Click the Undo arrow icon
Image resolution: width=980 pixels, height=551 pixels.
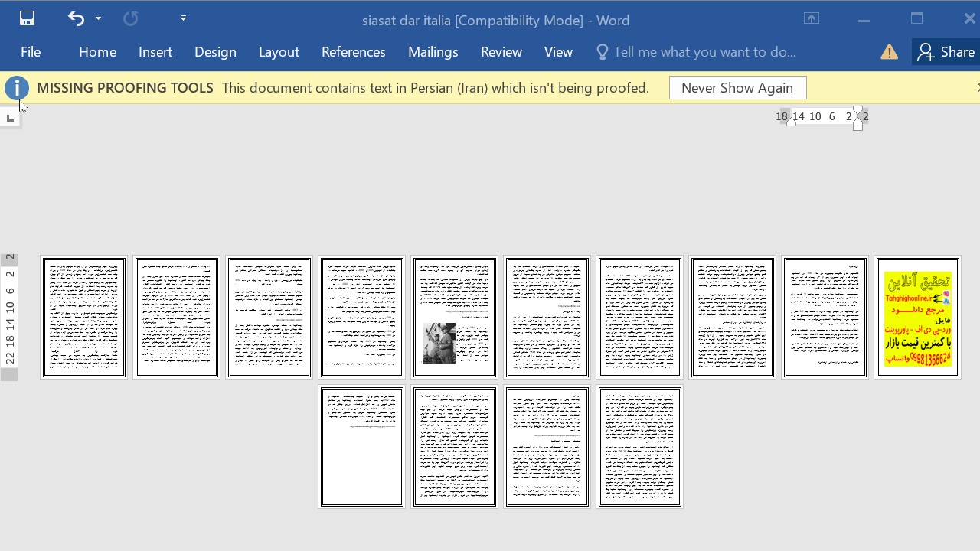tap(76, 18)
